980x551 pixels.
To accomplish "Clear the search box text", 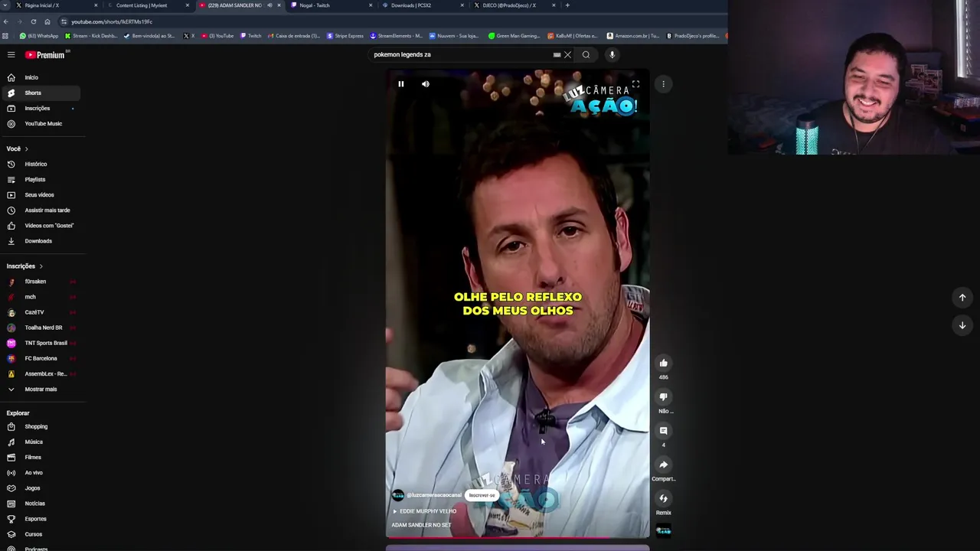I will [x=567, y=54].
